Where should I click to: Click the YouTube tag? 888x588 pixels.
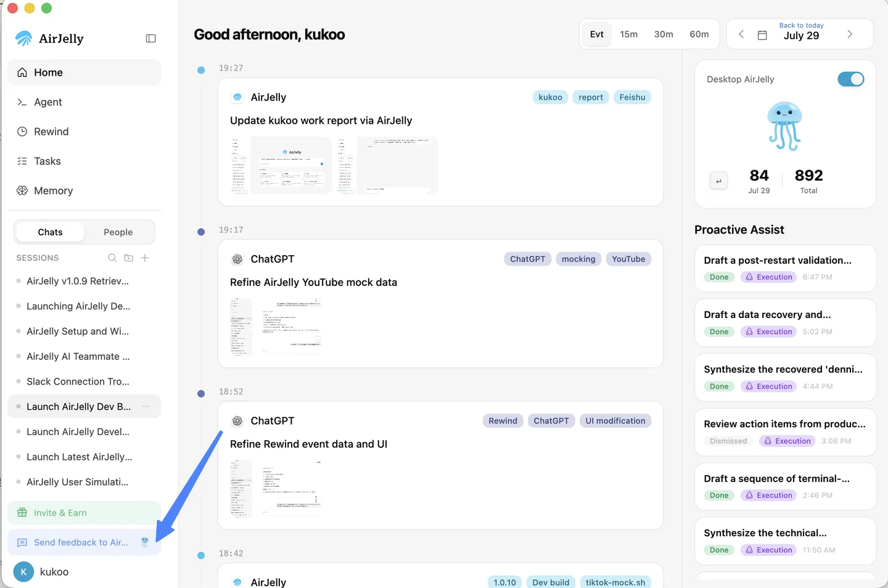[x=628, y=259]
